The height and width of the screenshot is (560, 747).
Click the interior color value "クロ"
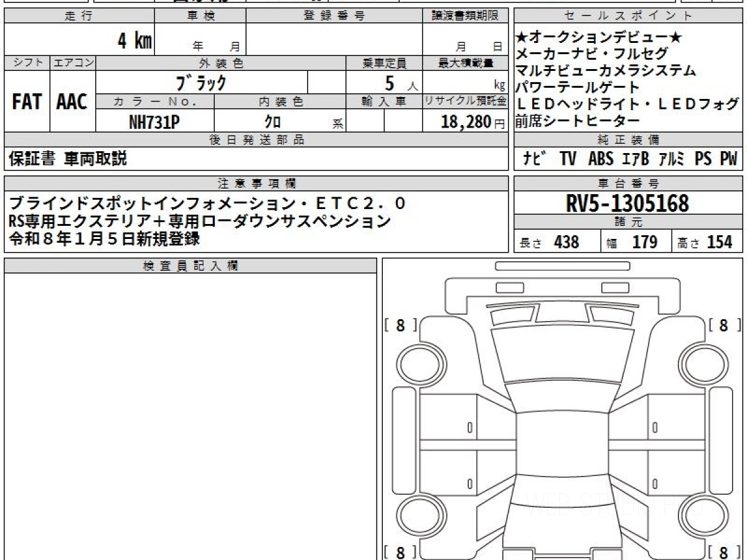point(273,122)
